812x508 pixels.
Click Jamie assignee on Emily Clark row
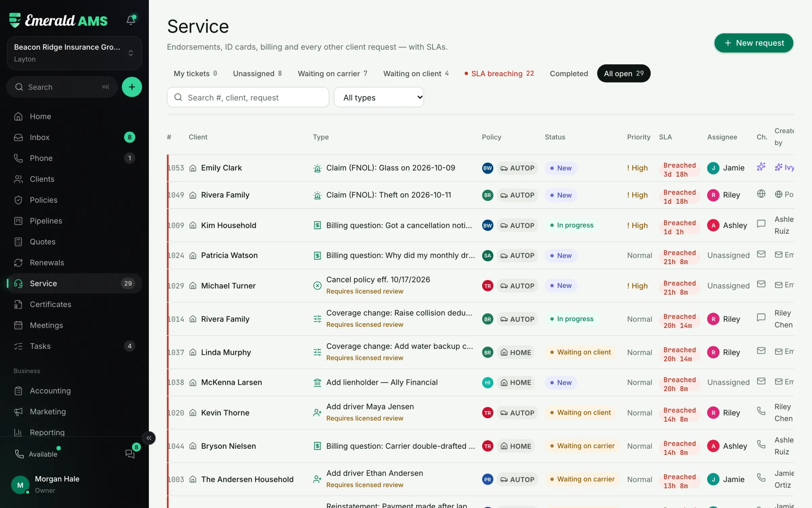(726, 168)
